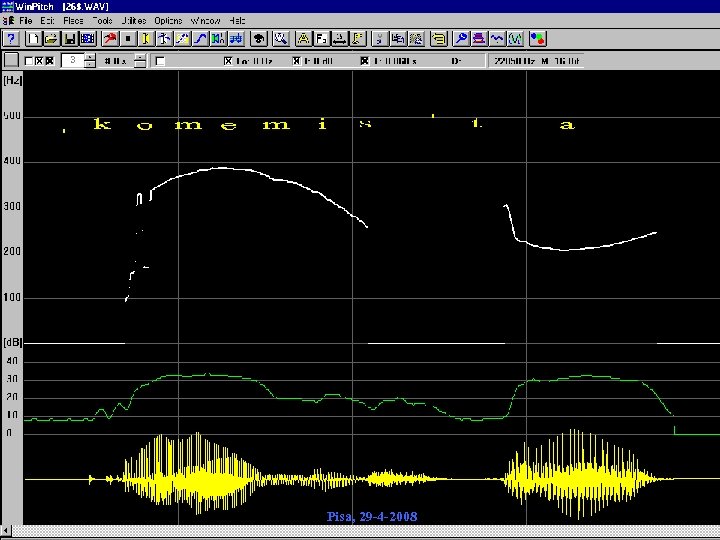Image resolution: width=720 pixels, height=540 pixels.
Task: Click the yellow pencil line drawing icon
Action: click(x=182, y=39)
